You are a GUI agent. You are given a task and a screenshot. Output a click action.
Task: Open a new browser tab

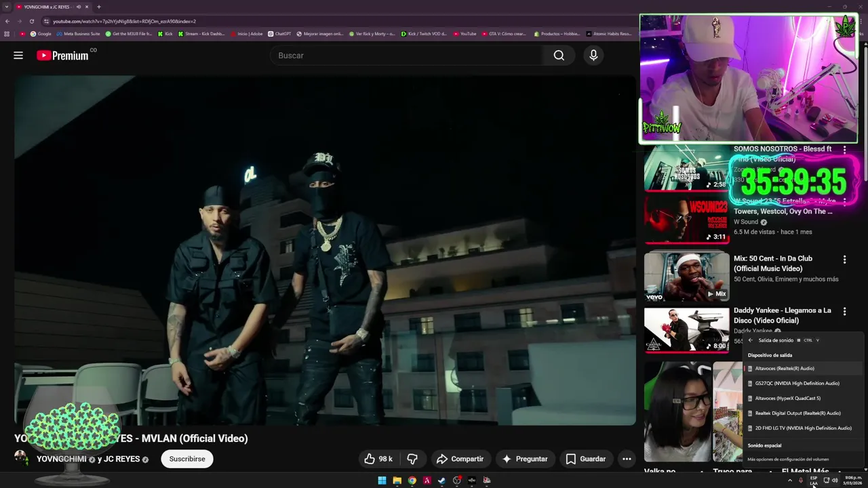(99, 7)
